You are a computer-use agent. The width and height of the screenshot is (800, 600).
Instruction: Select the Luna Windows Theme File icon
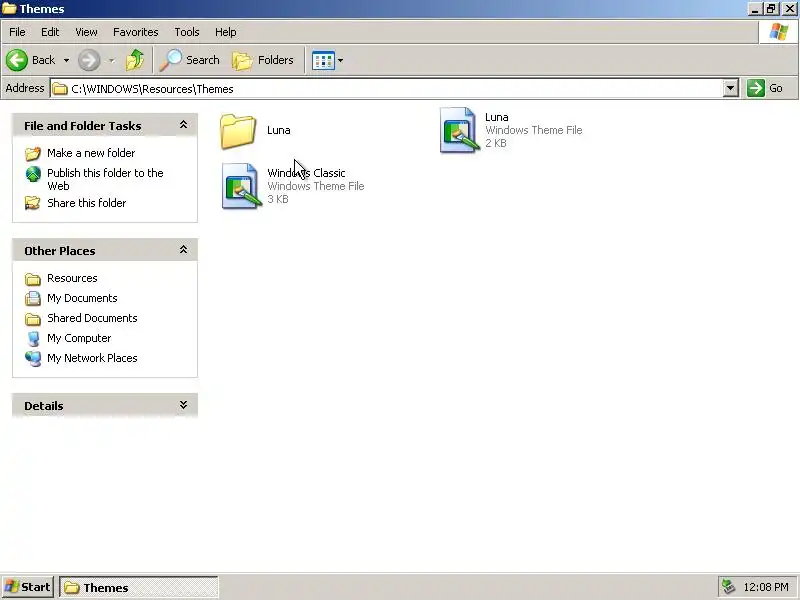point(459,130)
